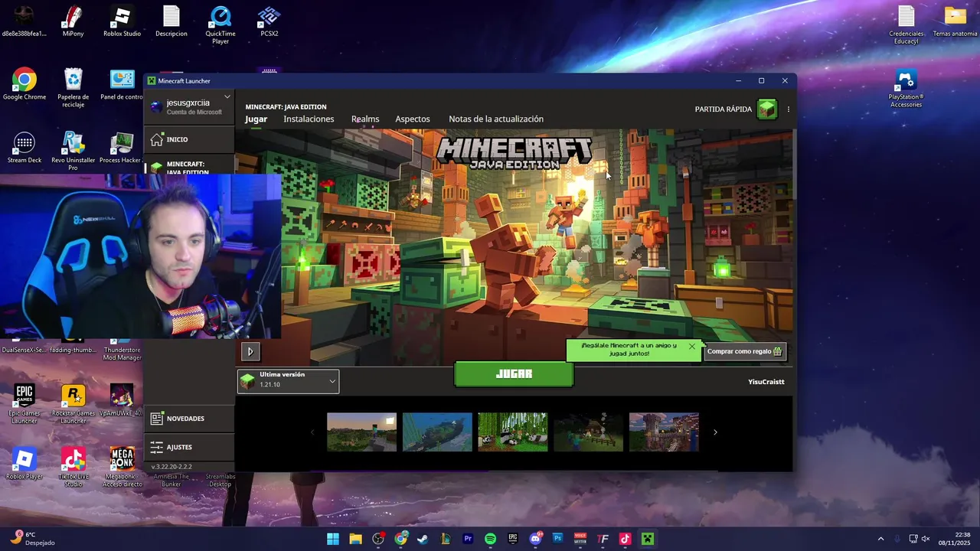
Task: Open the Inicio home section in launcher sidebar
Action: [x=189, y=139]
